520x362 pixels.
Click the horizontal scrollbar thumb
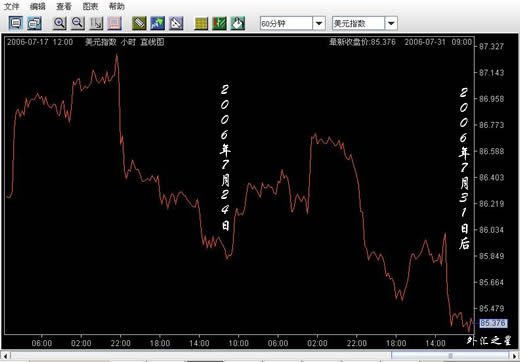pos(450,356)
